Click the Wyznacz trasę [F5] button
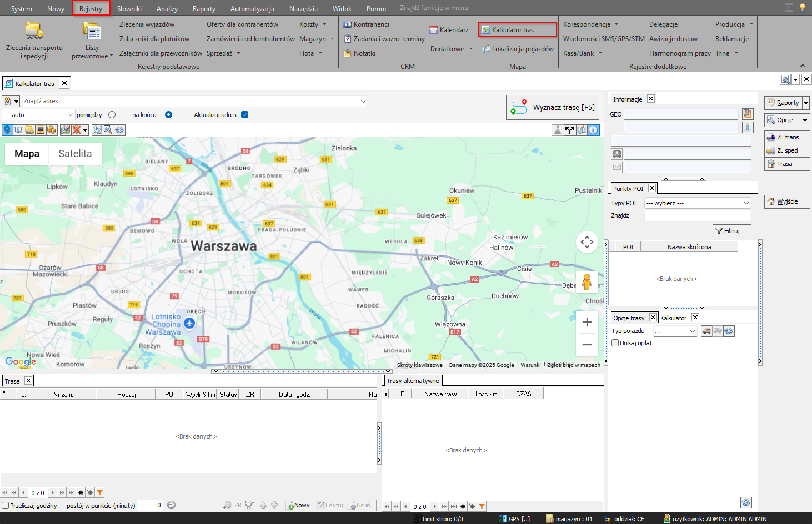 click(x=553, y=108)
